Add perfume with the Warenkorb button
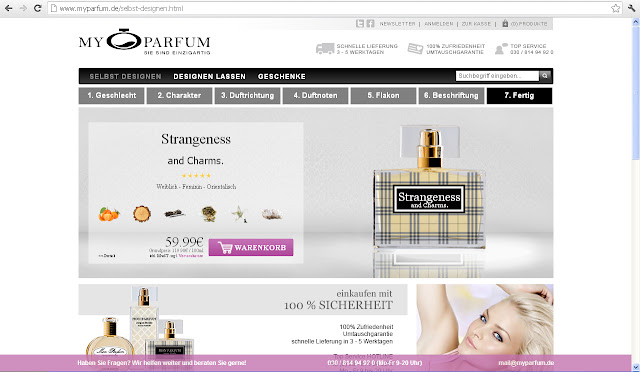The image size is (640, 372). tap(251, 247)
